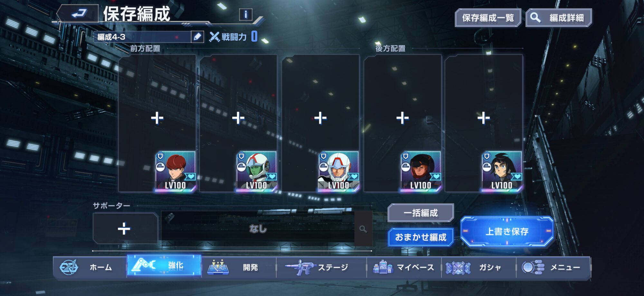Add a unit in first front slot
The height and width of the screenshot is (296, 644).
(157, 118)
